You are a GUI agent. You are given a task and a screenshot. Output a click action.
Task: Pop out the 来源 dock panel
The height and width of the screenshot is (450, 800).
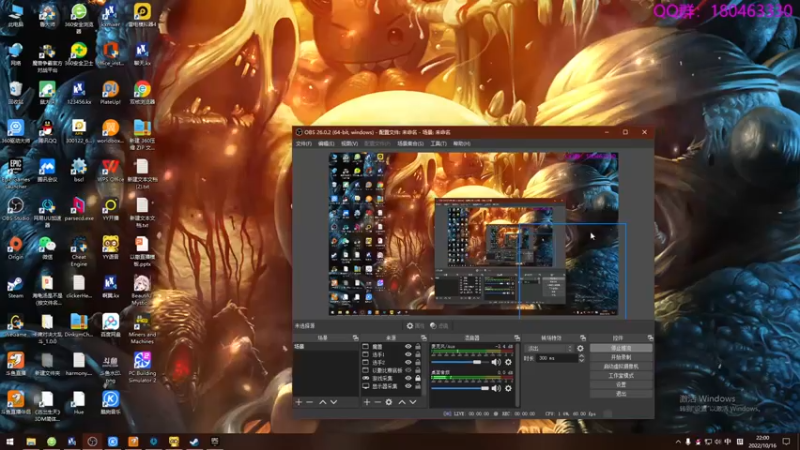click(x=423, y=338)
